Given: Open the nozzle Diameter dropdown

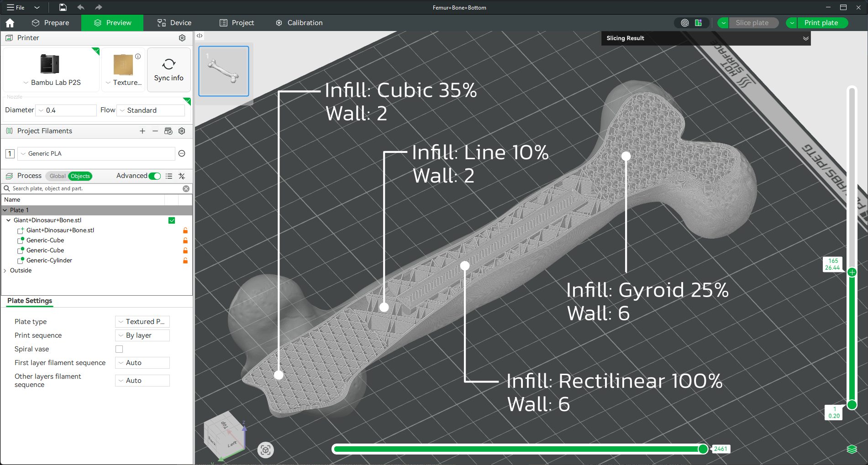Looking at the screenshot, I should pos(66,110).
